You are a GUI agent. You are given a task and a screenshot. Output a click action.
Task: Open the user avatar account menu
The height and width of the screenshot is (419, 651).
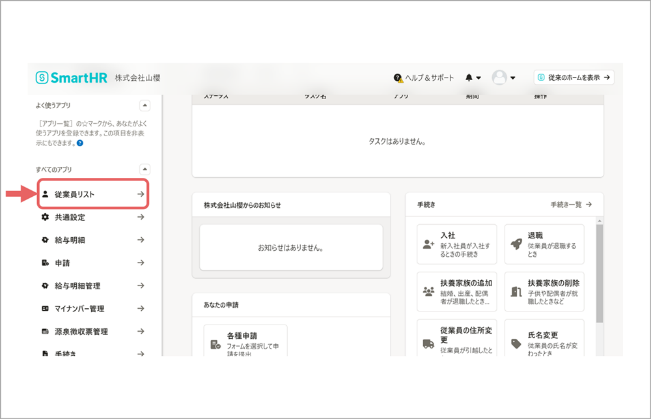point(503,78)
